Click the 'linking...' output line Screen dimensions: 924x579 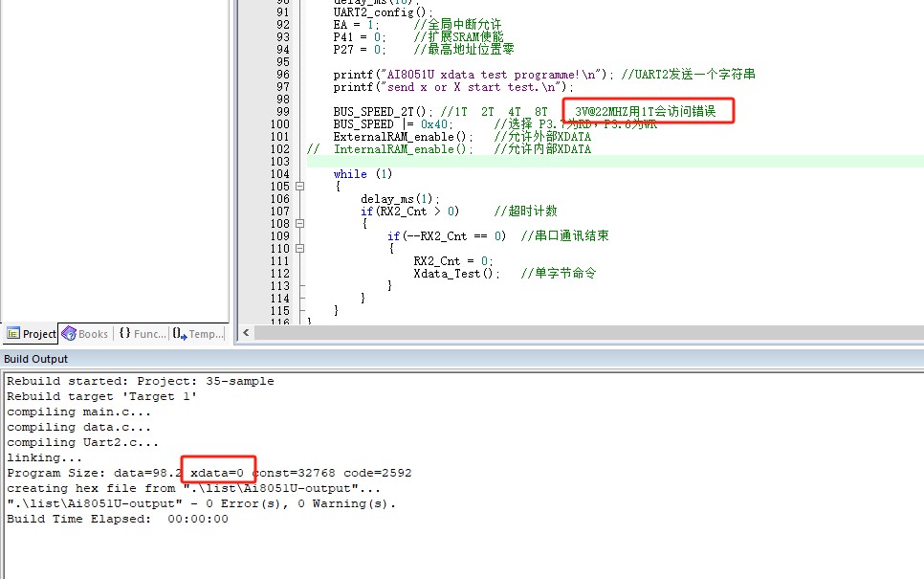44,457
